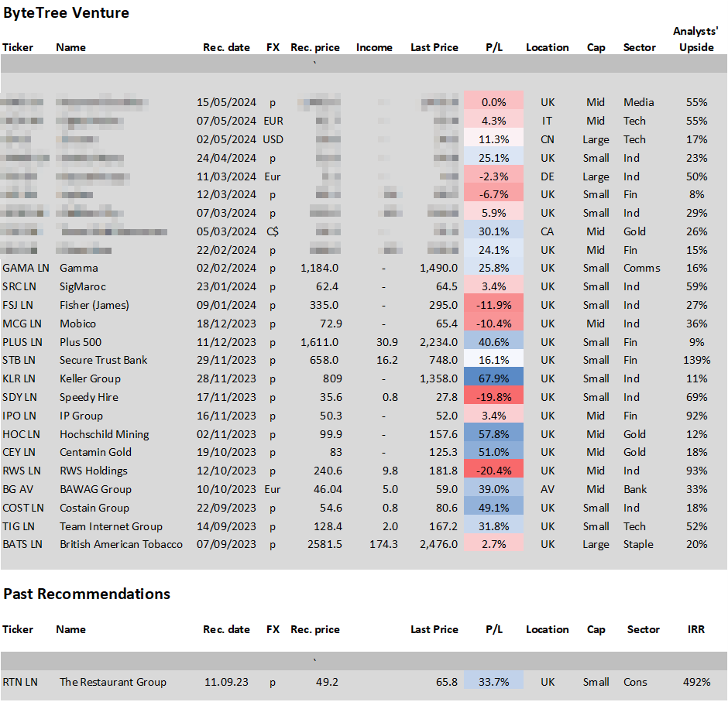Click the ByteTree Venture title
Viewport: 728px width, 702px height.
(x=66, y=13)
